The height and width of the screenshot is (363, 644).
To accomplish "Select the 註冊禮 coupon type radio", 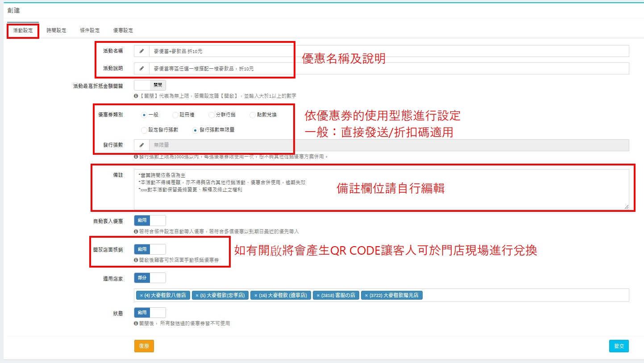I will pyautogui.click(x=175, y=115).
